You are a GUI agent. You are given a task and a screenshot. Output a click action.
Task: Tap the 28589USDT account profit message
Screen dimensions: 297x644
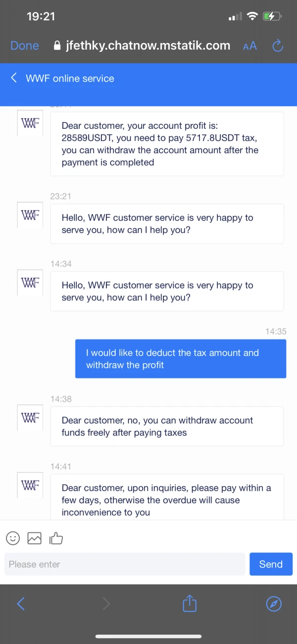(167, 144)
